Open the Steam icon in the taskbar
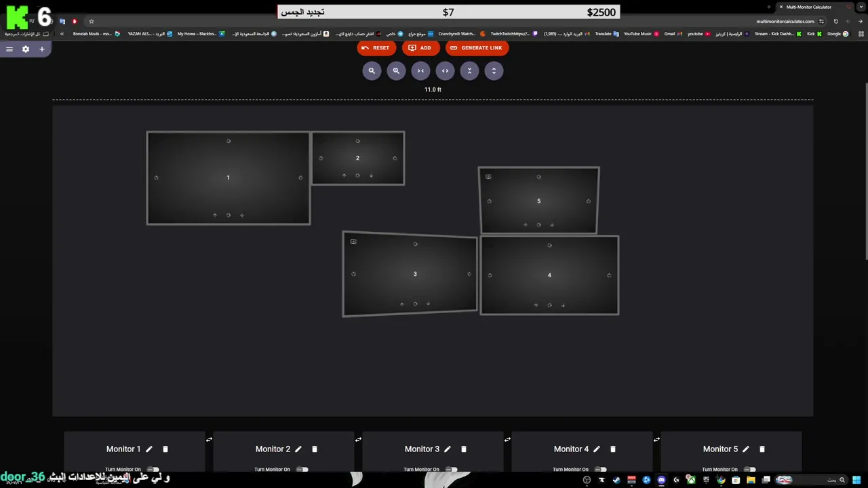Screen dimensions: 868x488 pos(616,480)
